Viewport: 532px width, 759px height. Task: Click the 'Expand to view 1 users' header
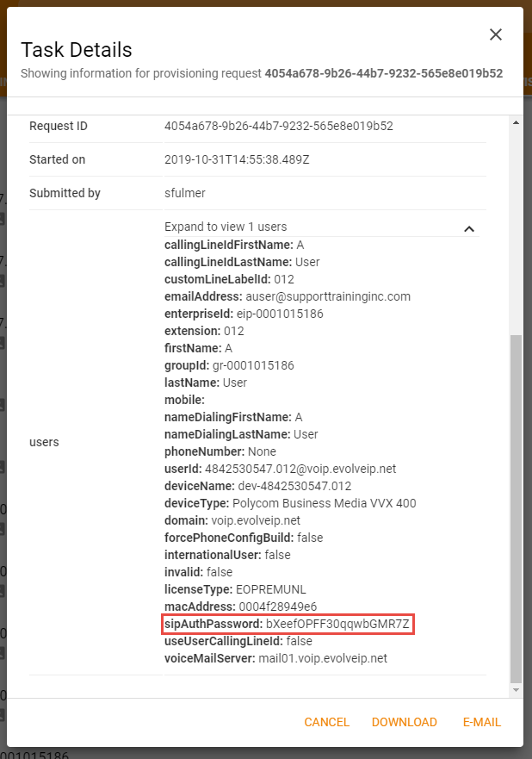tap(226, 227)
